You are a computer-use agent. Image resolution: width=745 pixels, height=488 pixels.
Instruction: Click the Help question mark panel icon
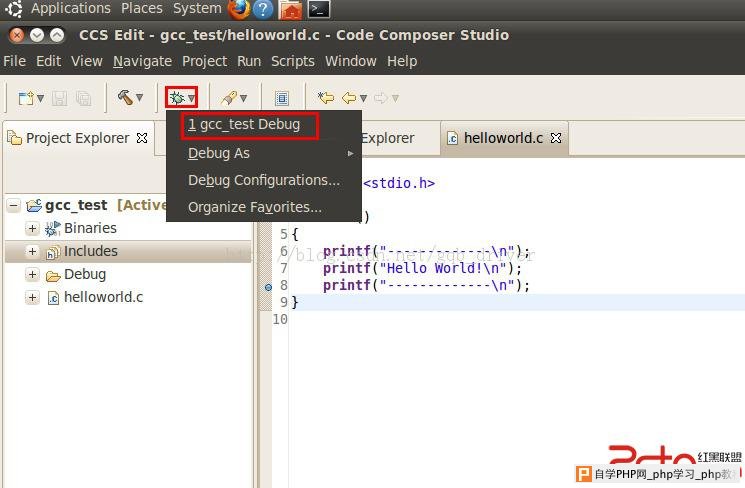[263, 10]
